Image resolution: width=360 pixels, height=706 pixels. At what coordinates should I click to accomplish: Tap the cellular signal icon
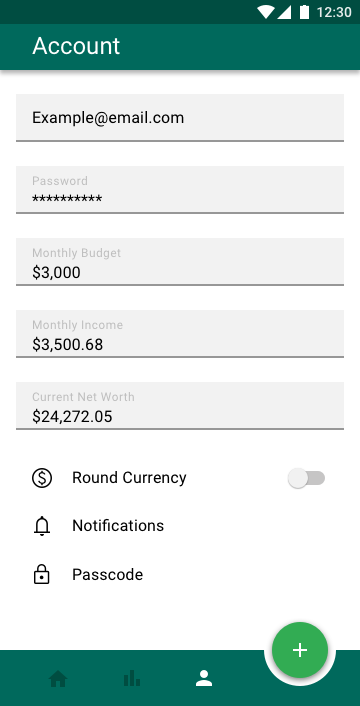click(x=284, y=12)
